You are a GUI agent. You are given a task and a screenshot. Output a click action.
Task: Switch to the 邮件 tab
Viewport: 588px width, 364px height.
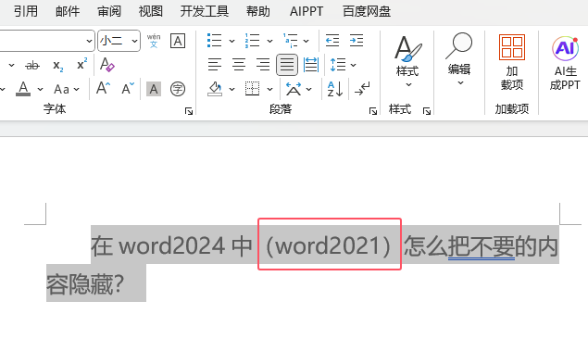[68, 11]
